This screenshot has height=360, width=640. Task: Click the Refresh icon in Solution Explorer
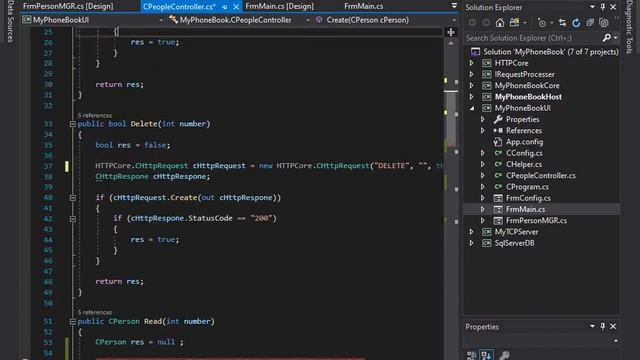(576, 23)
